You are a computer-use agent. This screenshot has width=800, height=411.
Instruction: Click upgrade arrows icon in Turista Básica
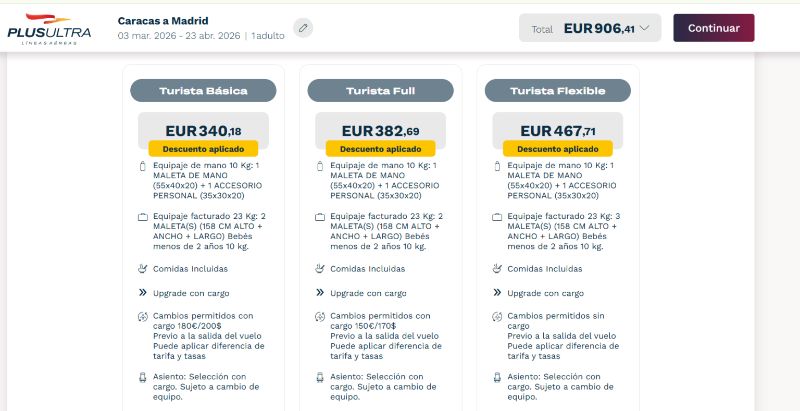(143, 293)
